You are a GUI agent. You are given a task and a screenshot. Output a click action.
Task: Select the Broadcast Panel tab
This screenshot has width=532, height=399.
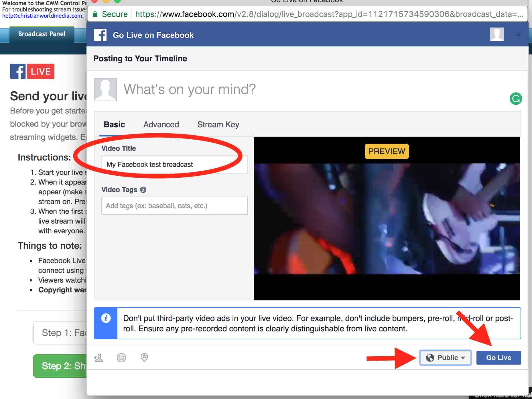[42, 34]
